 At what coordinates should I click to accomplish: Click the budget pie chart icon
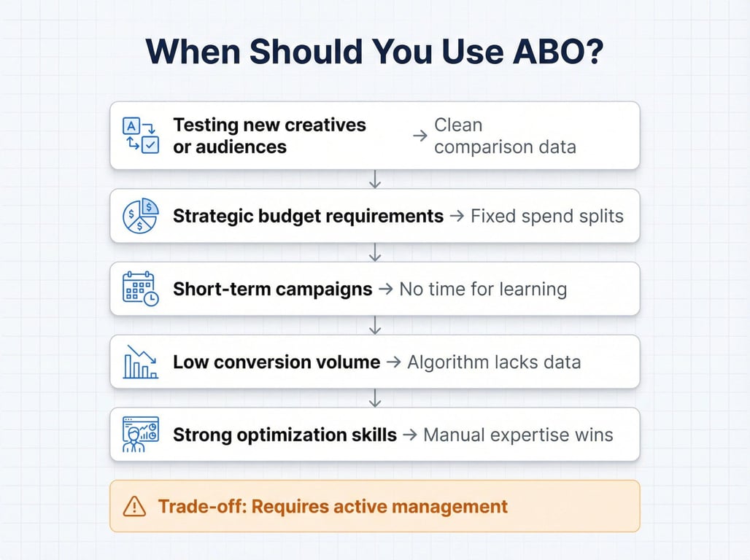point(140,216)
